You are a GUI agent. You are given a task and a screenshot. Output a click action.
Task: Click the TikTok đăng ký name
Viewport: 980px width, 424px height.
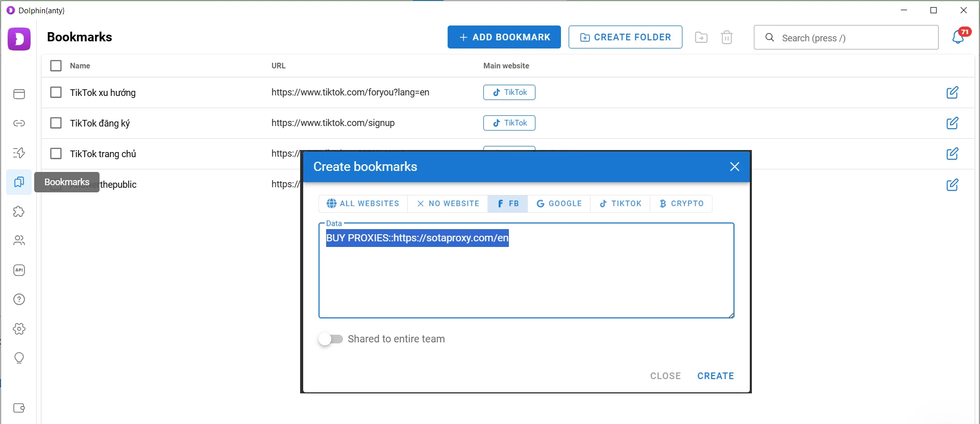coord(100,123)
